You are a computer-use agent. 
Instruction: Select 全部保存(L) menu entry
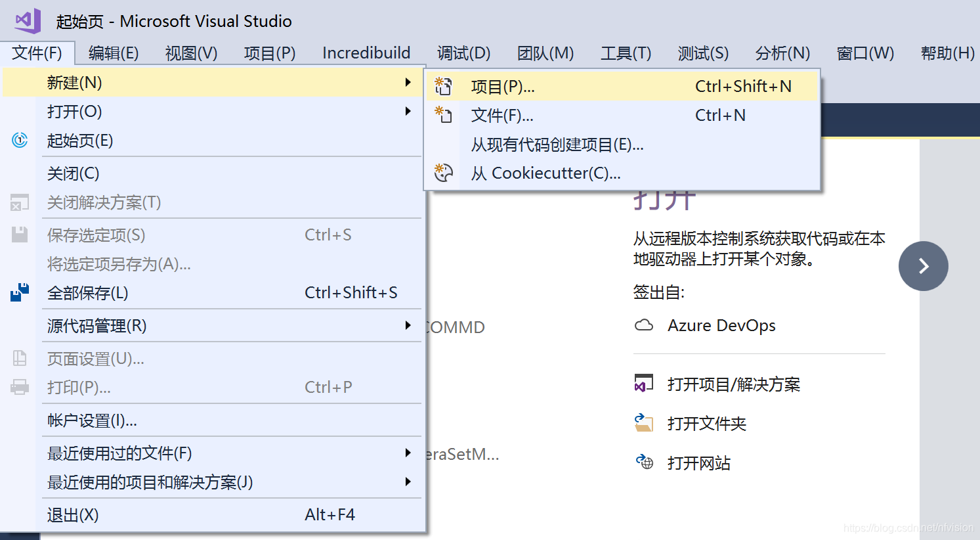(213, 292)
